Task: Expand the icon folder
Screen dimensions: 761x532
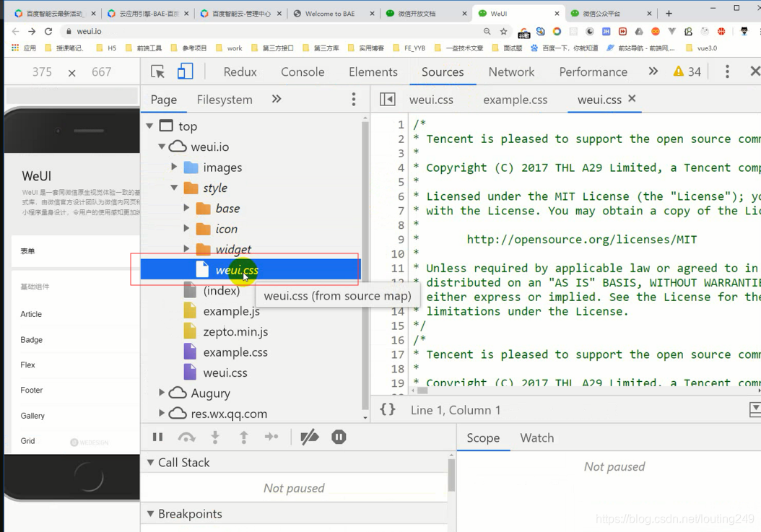Action: tap(186, 228)
